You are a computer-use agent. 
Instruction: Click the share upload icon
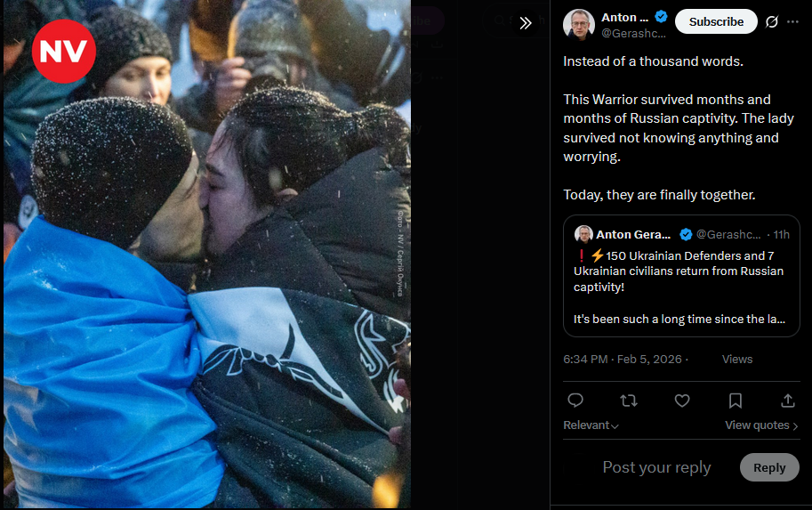[x=788, y=401]
